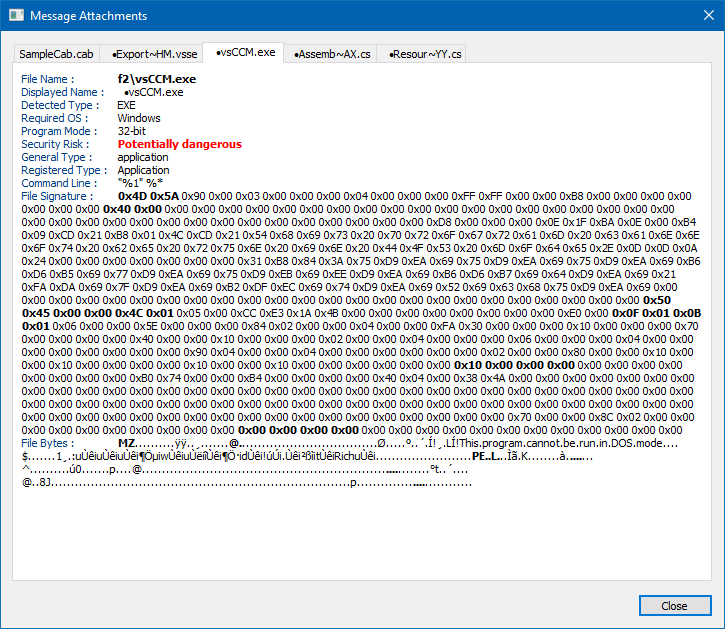Image resolution: width=725 pixels, height=629 pixels.
Task: Click the Message Attachments title bar icon
Action: pos(16,15)
